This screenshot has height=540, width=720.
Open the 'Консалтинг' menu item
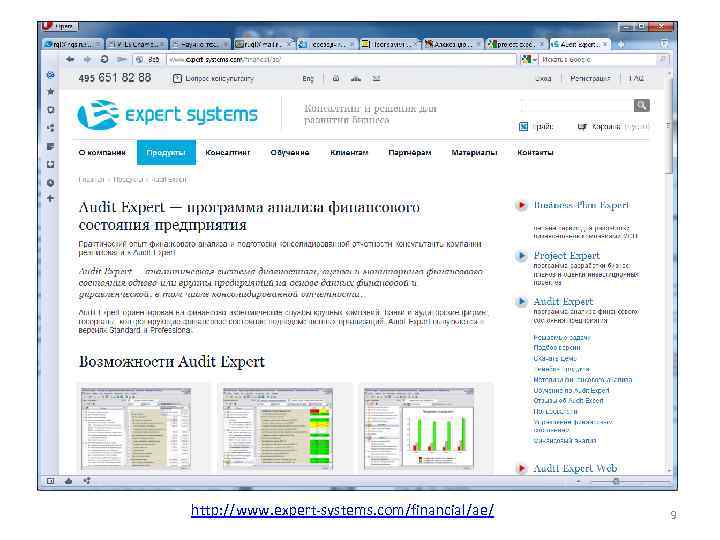[x=228, y=152]
